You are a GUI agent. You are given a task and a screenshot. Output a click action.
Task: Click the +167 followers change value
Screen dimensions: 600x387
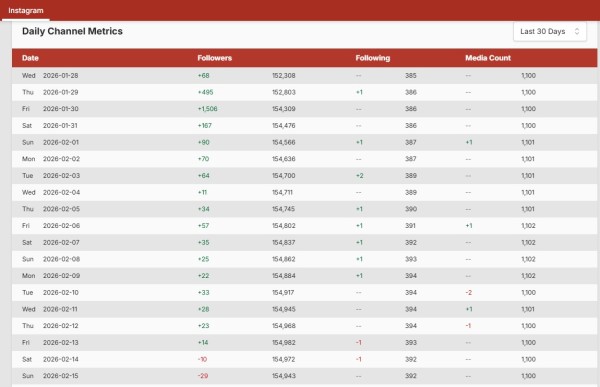pos(205,126)
